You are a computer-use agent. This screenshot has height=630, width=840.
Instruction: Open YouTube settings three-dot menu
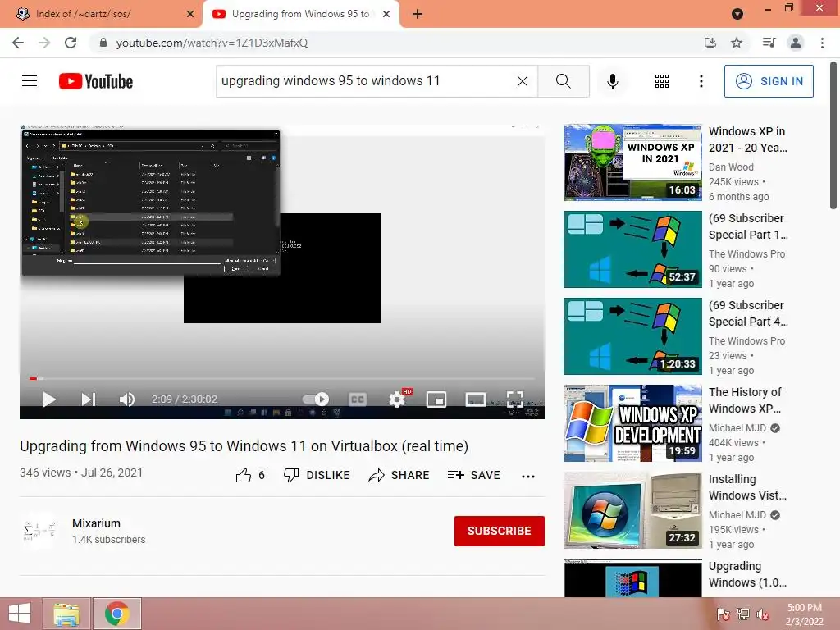(x=701, y=81)
